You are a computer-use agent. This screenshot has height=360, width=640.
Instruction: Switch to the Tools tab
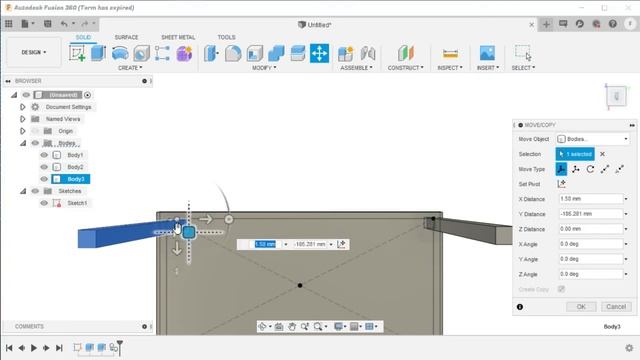(227, 37)
